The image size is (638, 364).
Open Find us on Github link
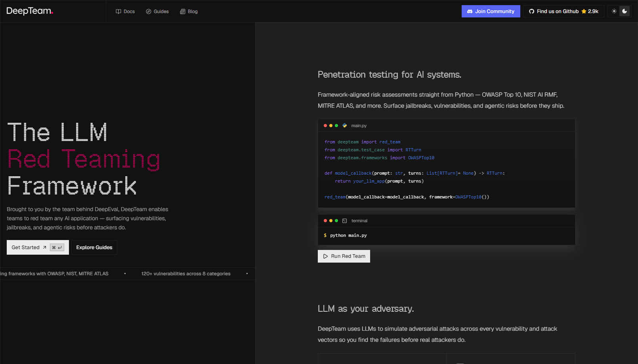[x=564, y=11]
